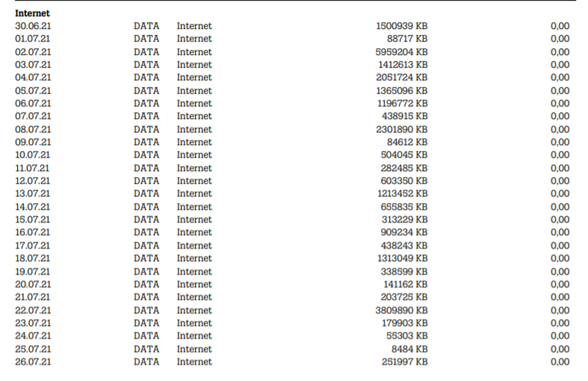Click the 0,00 cost for 22.07.21
This screenshot has width=588, height=381.
tap(560, 310)
